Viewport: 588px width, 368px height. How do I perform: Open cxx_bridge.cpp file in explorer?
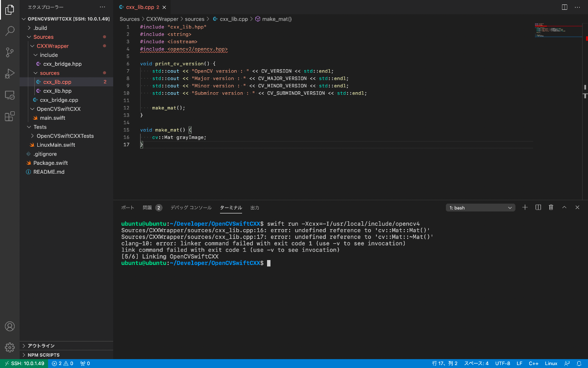point(59,100)
